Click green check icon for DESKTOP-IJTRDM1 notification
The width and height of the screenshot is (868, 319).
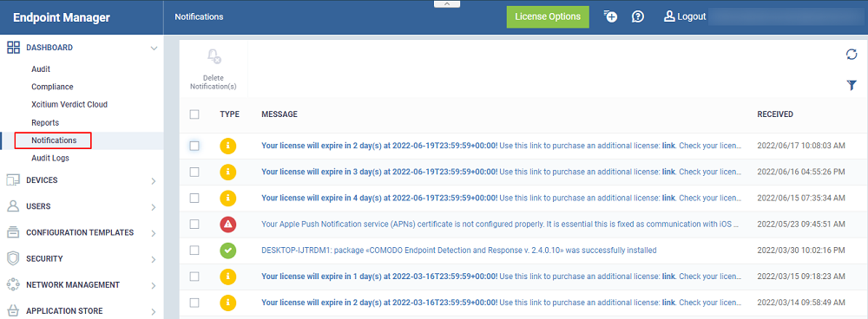pos(228,251)
